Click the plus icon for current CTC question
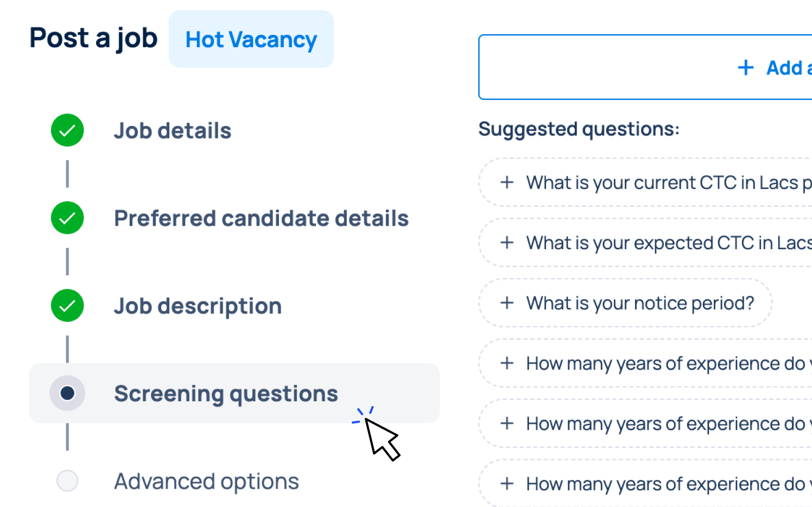The image size is (812, 507). (x=507, y=182)
